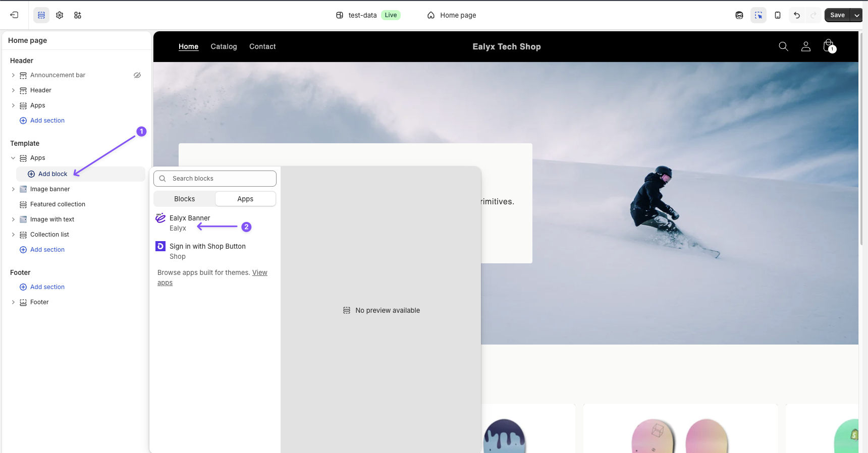Screen dimensions: 868x453
Task: Click the undo arrow icon
Action: pos(797,15)
